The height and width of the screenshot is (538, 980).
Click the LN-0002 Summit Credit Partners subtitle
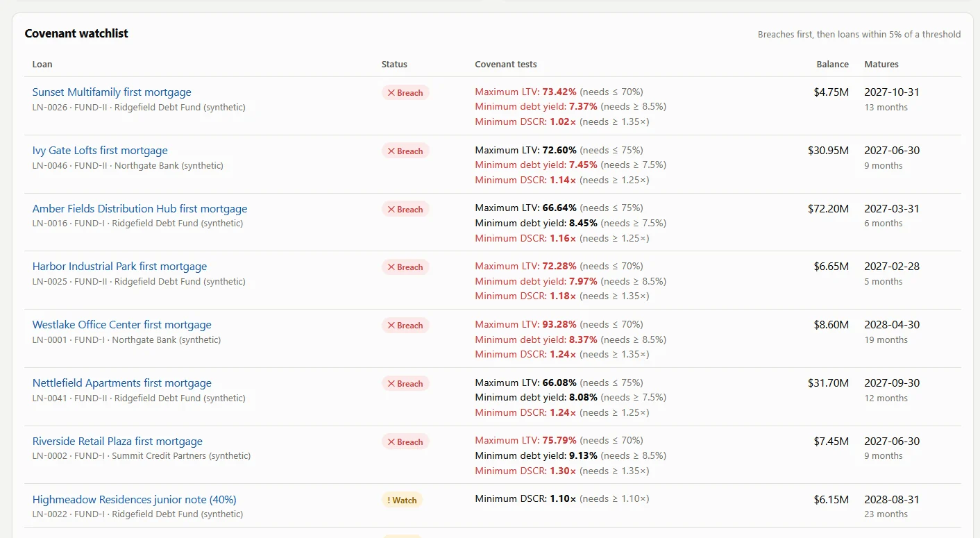click(x=142, y=457)
